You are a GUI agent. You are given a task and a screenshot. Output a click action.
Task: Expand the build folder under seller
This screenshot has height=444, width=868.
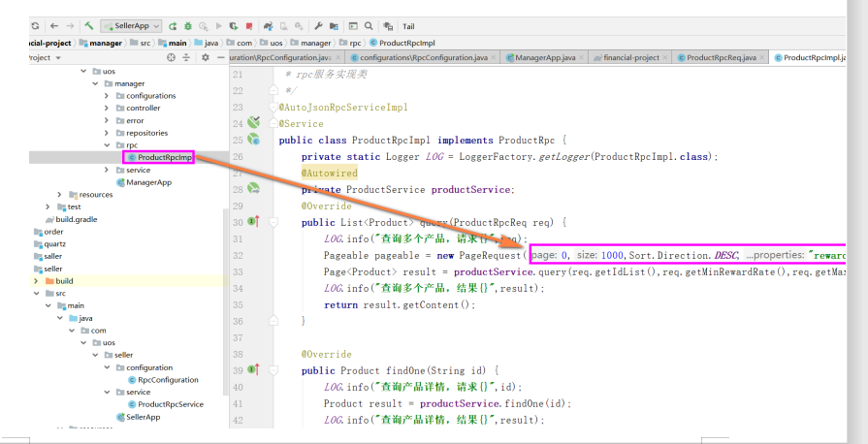(37, 281)
